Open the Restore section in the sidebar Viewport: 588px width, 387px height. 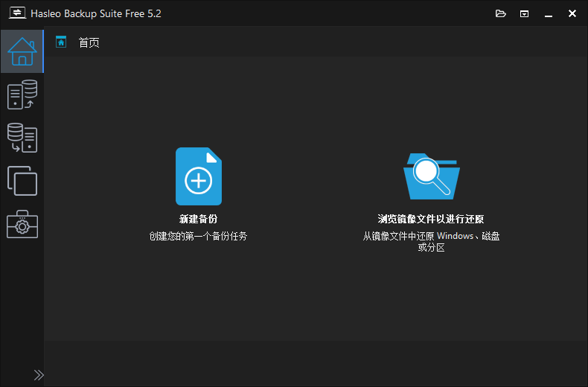(x=22, y=138)
